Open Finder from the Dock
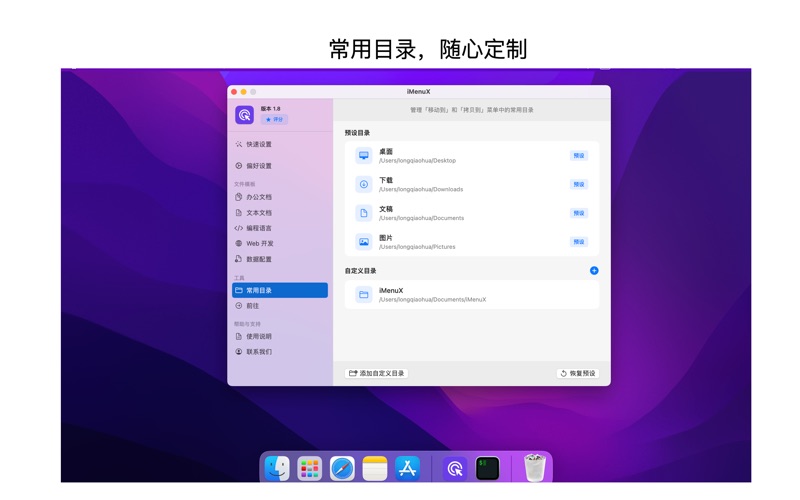 tap(277, 468)
